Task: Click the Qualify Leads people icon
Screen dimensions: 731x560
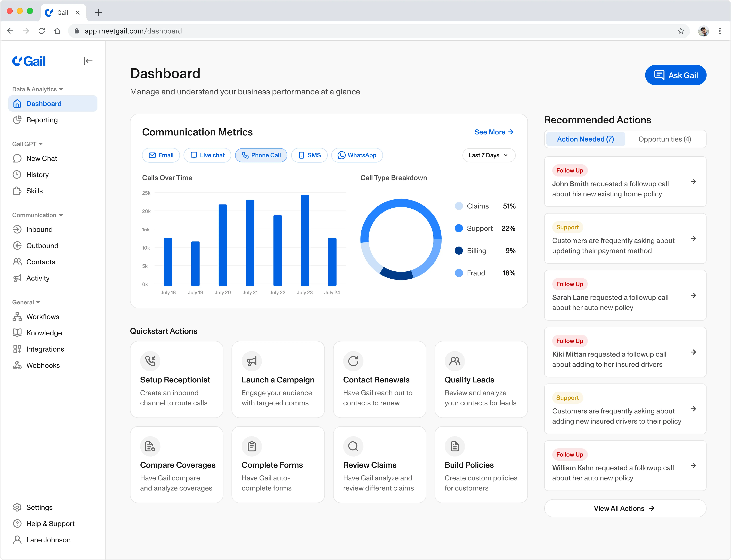Action: coord(455,361)
